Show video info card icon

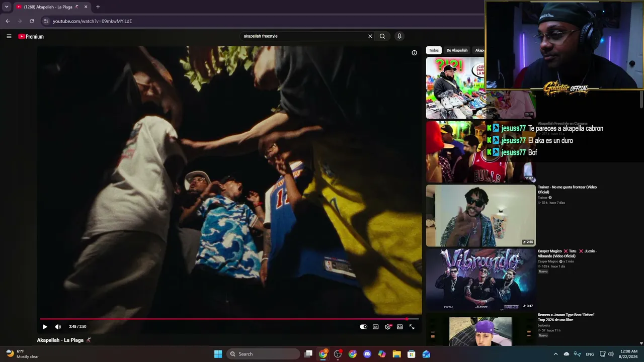(414, 53)
